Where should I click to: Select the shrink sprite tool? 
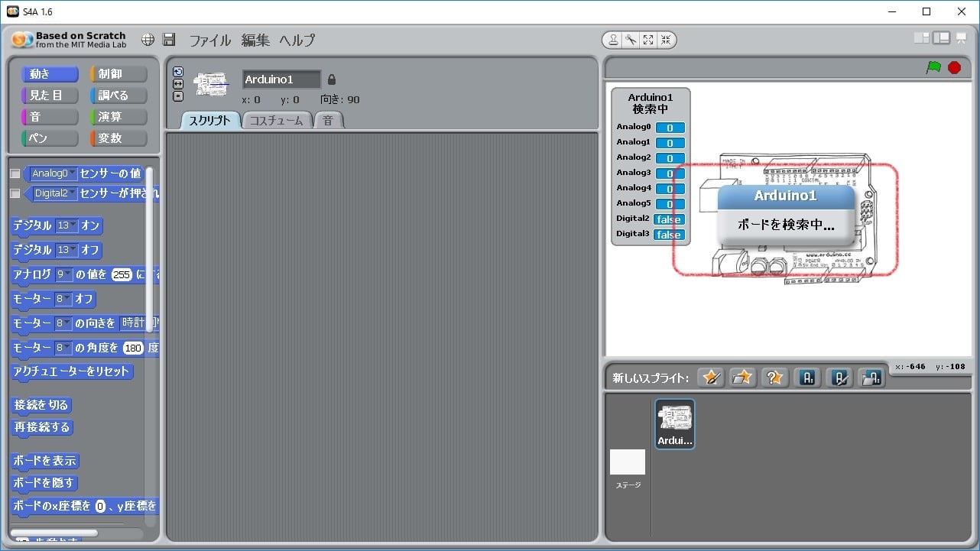(x=666, y=40)
